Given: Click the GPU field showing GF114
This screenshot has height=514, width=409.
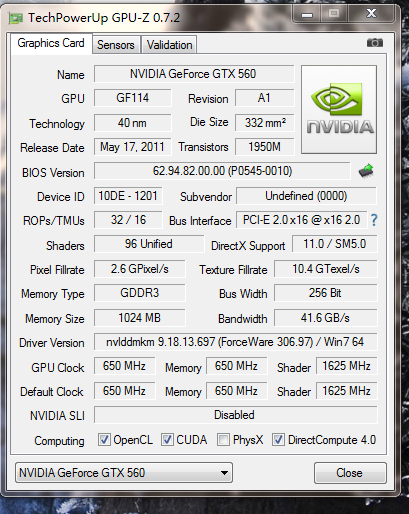Looking at the screenshot, I should (133, 98).
